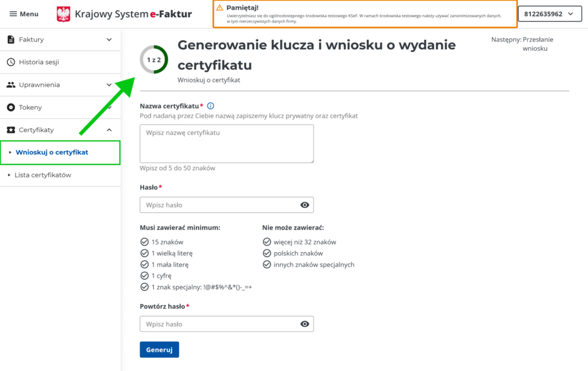
Task: Click the hamburger Menu icon
Action: coord(13,14)
